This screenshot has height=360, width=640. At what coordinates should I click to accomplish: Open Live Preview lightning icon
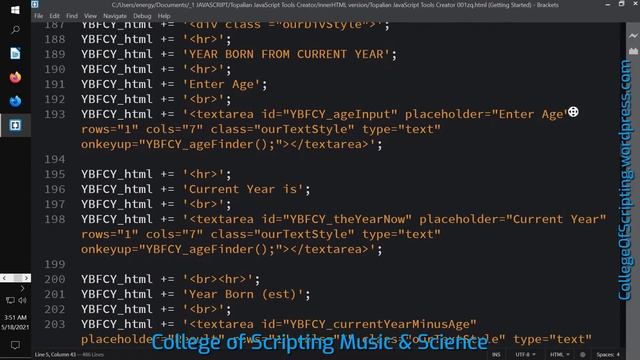click(x=633, y=36)
